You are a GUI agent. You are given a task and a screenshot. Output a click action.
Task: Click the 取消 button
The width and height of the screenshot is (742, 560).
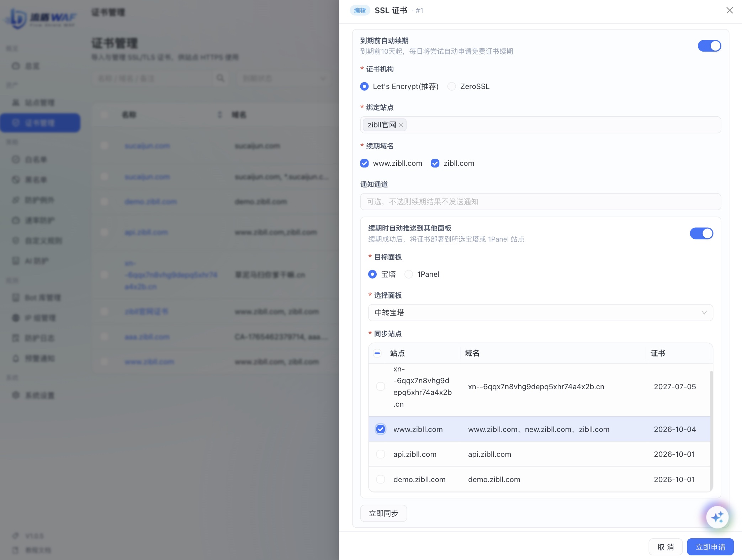666,547
